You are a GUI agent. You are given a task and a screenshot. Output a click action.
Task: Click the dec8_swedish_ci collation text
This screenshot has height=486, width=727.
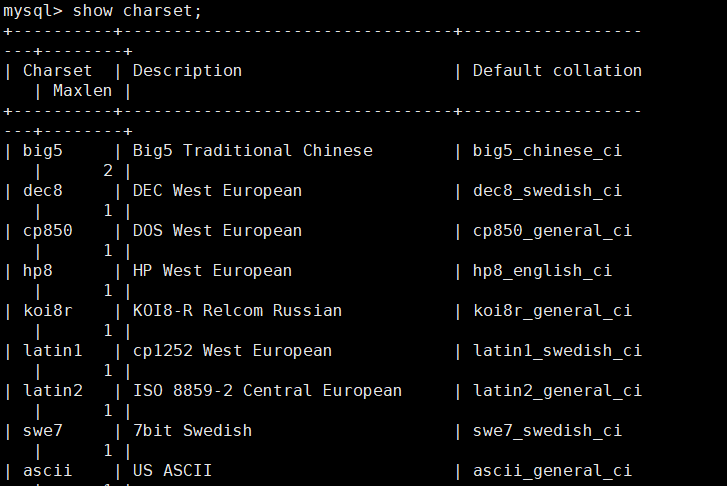click(x=547, y=191)
